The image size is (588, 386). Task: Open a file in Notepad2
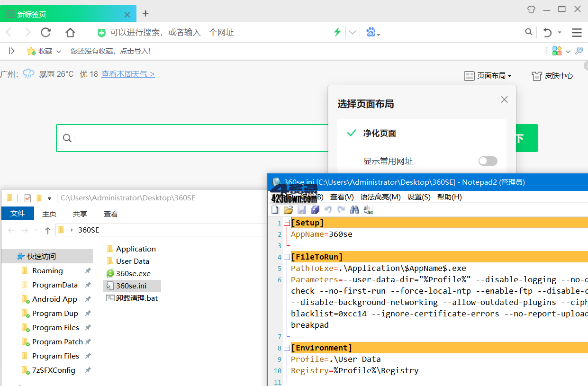pos(288,209)
